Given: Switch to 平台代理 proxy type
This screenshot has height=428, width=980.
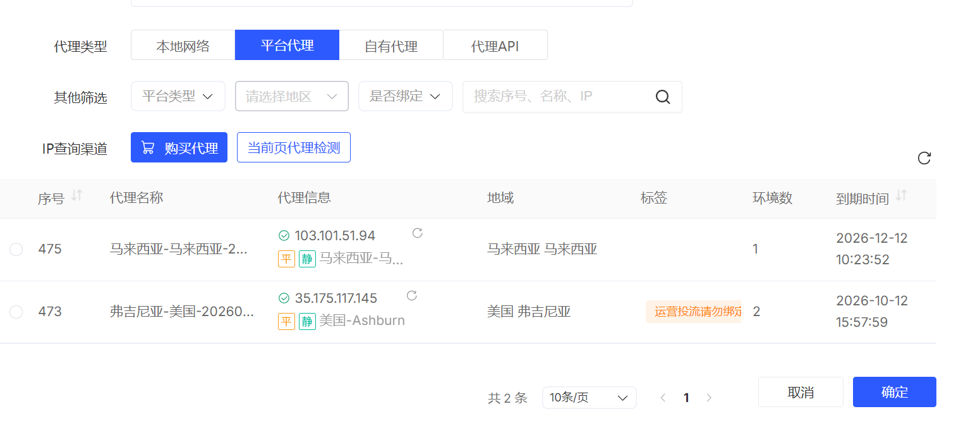Looking at the screenshot, I should pyautogui.click(x=287, y=46).
